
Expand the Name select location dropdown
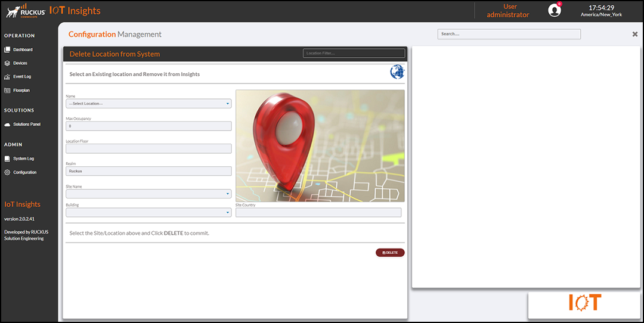(148, 104)
